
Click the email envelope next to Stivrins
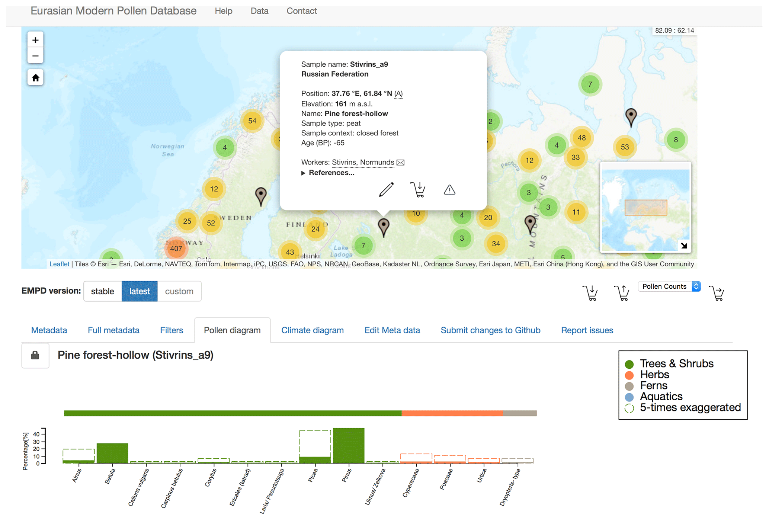(400, 163)
